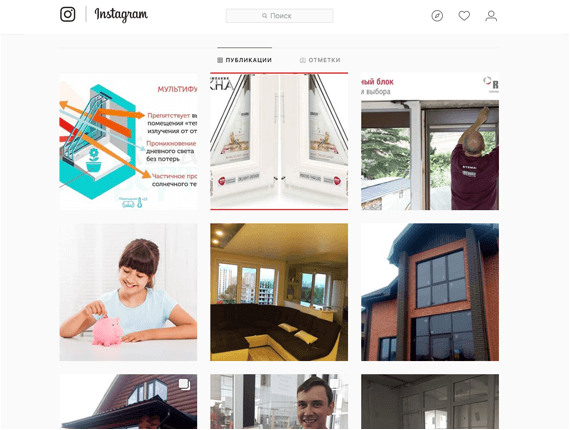This screenshot has width=570, height=430.
Task: Click the Instagram wordmark logo
Action: [121, 15]
